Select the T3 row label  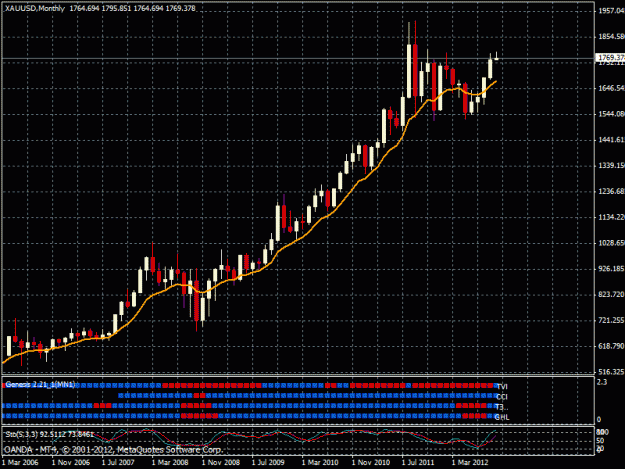tap(501, 407)
